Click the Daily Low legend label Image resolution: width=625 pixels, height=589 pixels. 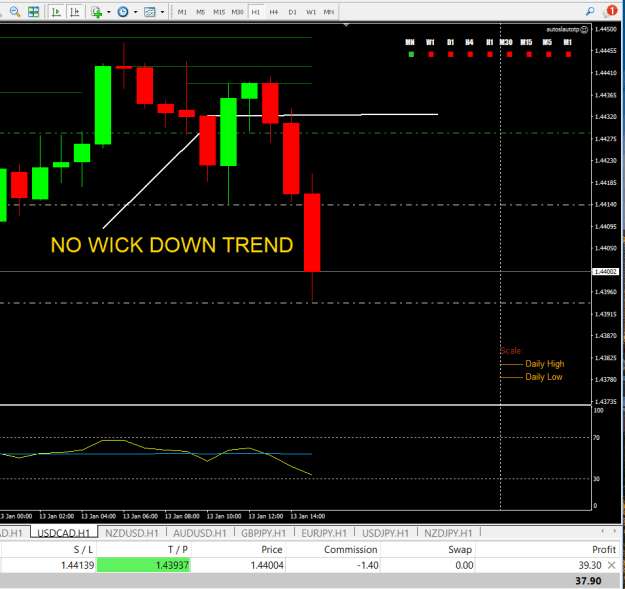coord(544,377)
